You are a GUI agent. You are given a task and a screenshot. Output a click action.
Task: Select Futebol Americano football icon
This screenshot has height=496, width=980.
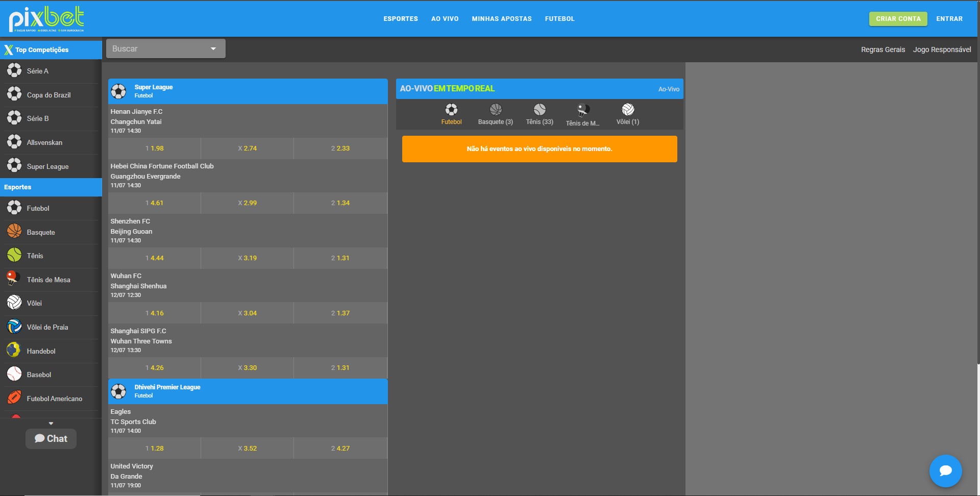pyautogui.click(x=14, y=398)
